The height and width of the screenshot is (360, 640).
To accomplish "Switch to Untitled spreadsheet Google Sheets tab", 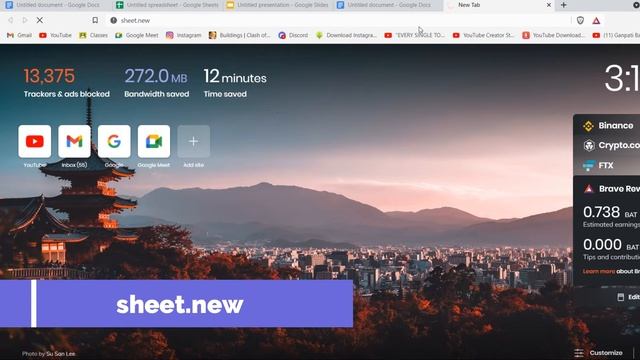I will pos(167,5).
